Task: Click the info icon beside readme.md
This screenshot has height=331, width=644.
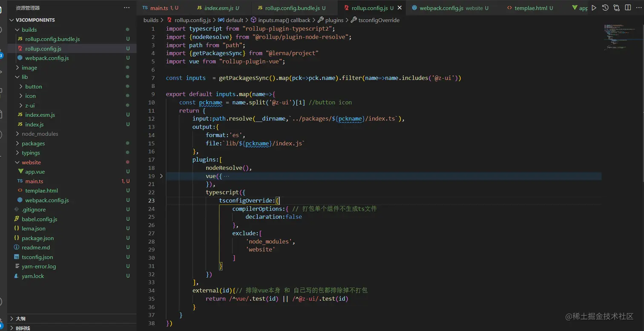Action: tap(17, 247)
